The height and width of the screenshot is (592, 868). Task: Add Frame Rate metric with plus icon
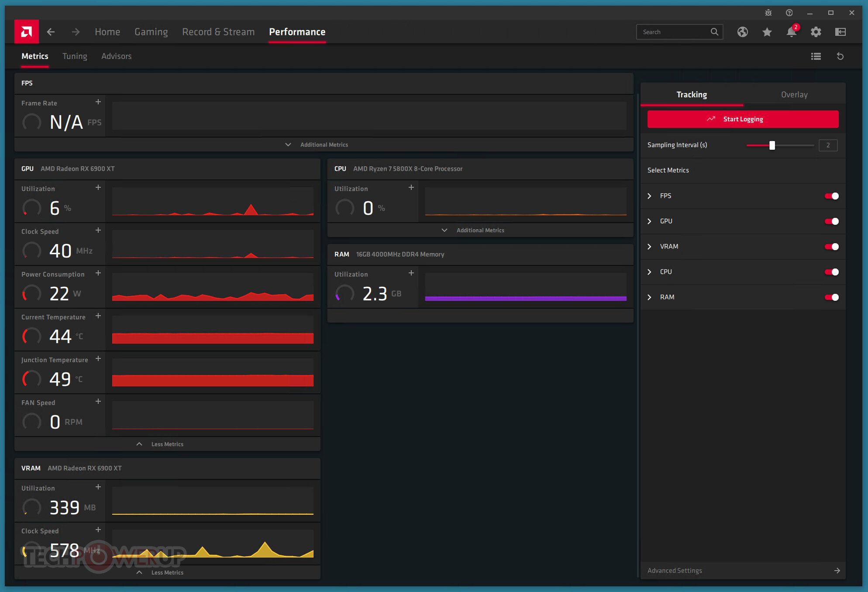(98, 102)
